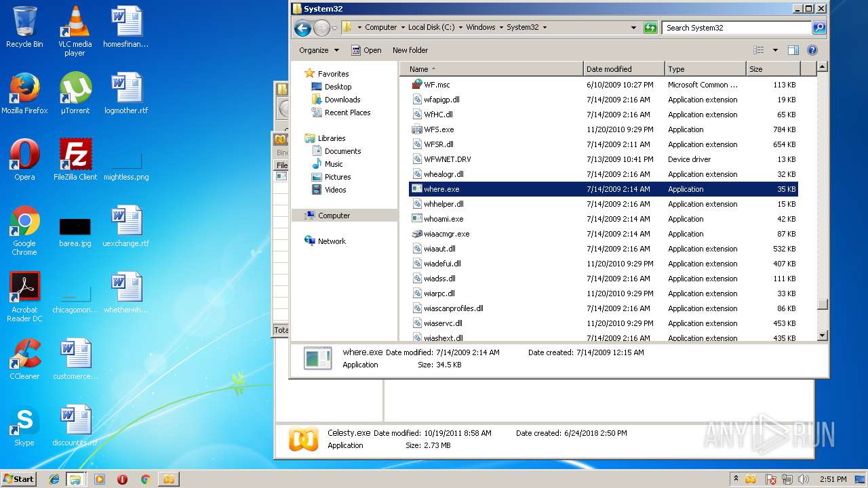Launch Skype desktop shortcut
The height and width of the screenshot is (488, 868).
pos(24,426)
